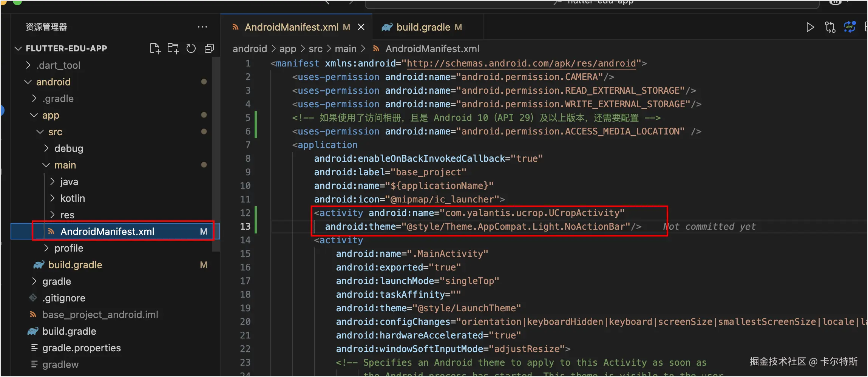This screenshot has height=377, width=868.
Task: Click the "singleTop" launchMode value
Action: tap(469, 281)
